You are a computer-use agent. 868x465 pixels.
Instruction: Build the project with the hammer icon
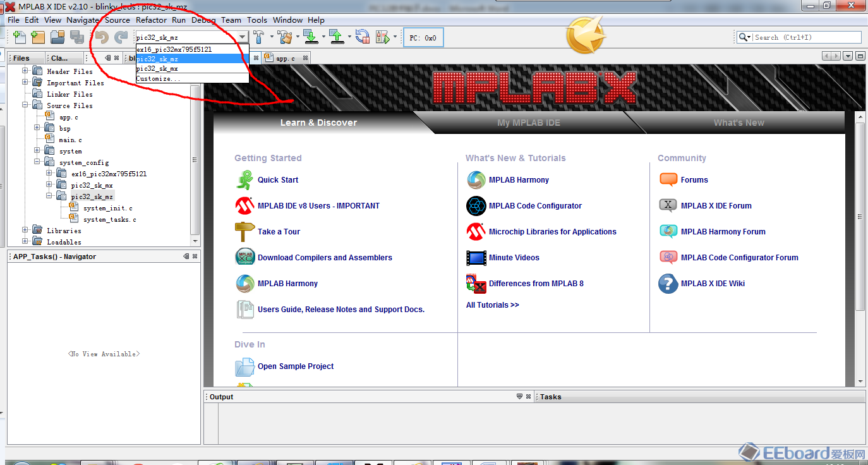259,37
